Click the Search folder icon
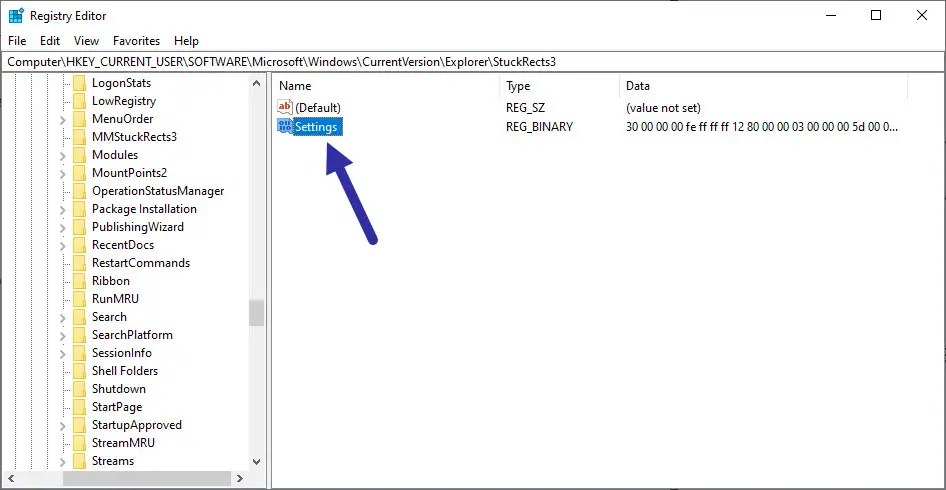The height and width of the screenshot is (490, 946). coord(79,317)
